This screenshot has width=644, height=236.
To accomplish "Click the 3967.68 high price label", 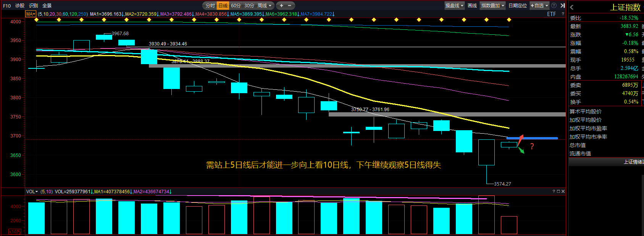I will click(x=120, y=34).
